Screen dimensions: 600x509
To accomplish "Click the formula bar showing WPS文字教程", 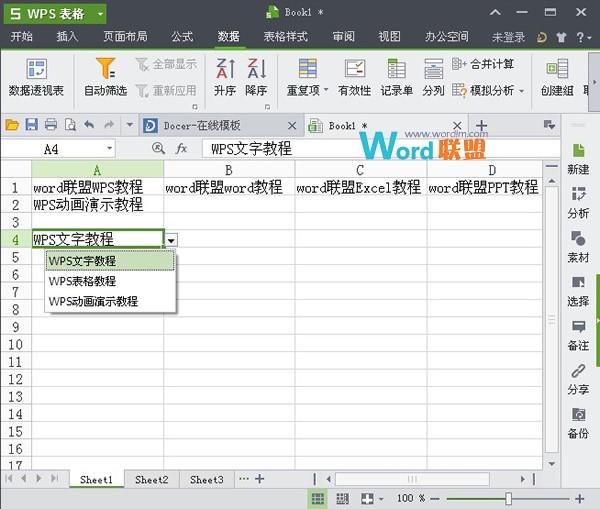I will click(381, 148).
